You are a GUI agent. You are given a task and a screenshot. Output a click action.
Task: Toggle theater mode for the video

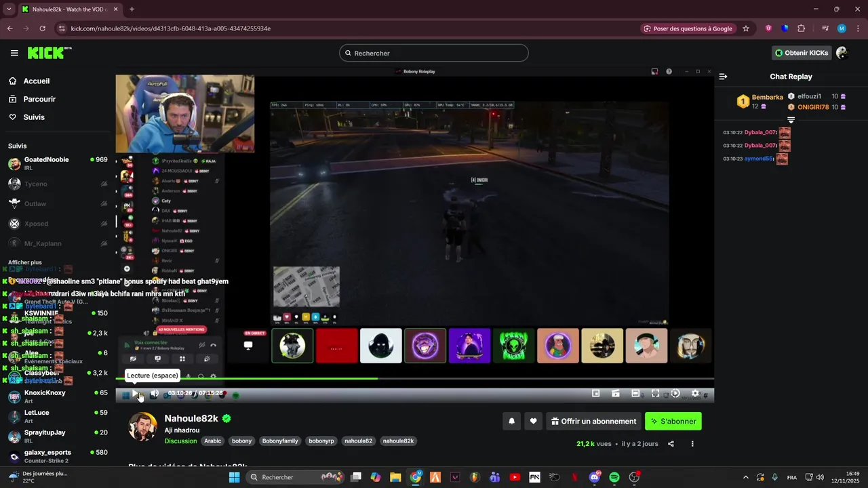point(635,393)
